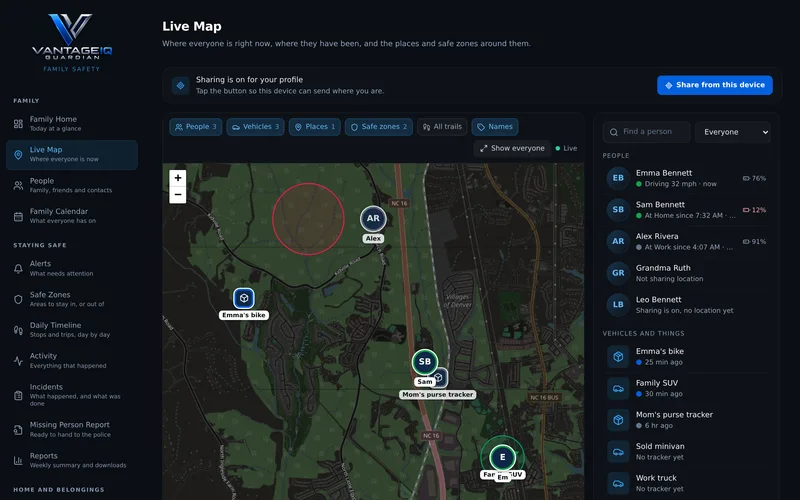The height and width of the screenshot is (500, 800).
Task: Click the Work truck car icon
Action: [618, 483]
